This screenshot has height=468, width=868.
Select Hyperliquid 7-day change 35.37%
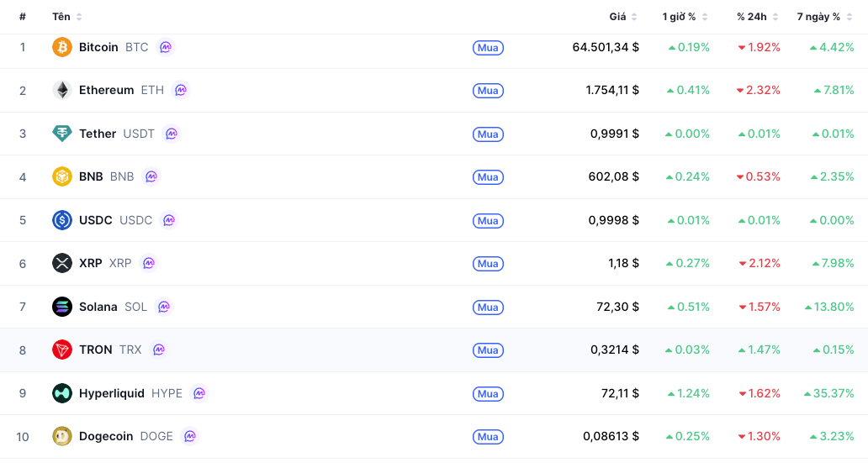(828, 393)
